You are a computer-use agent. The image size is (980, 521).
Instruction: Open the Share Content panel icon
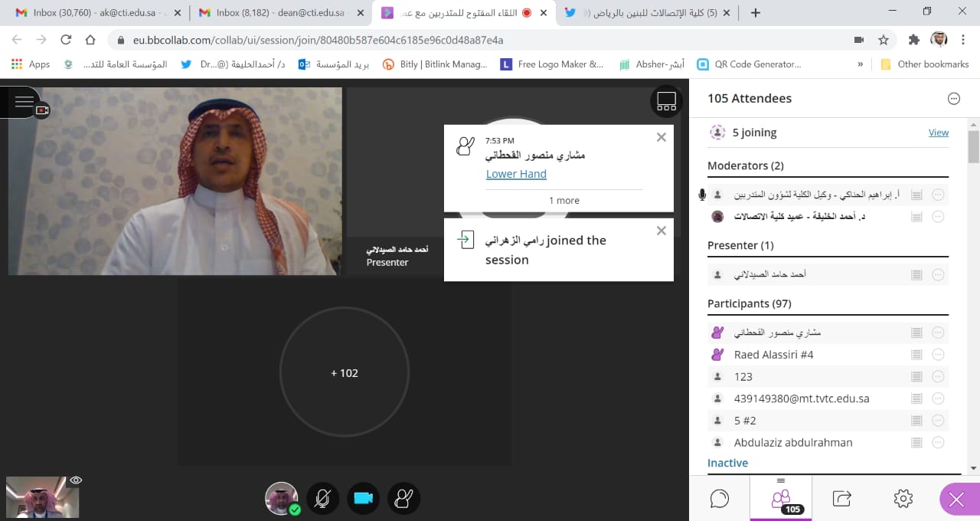[841, 499]
